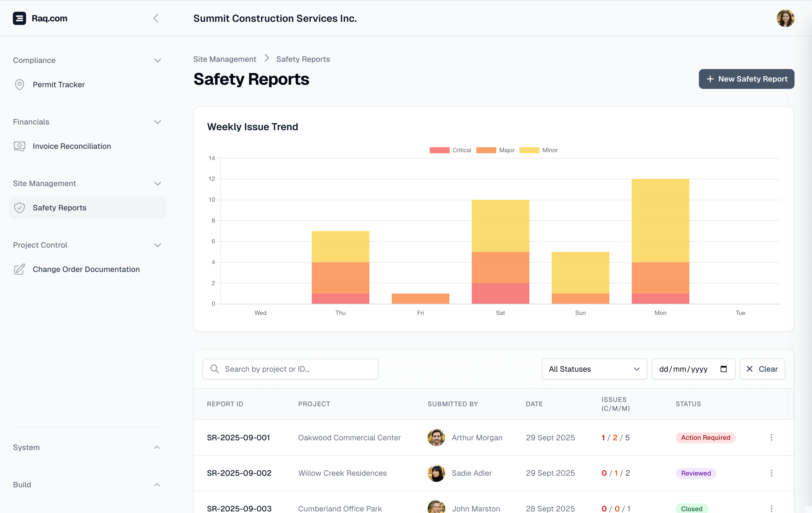Collapse the Financials section
This screenshot has height=513, width=812.
tap(157, 122)
